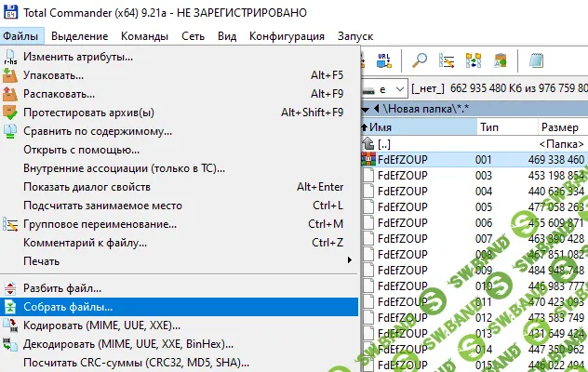Click the FTP URL connection toolbar icon
This screenshot has height=372, width=588.
[x=382, y=60]
